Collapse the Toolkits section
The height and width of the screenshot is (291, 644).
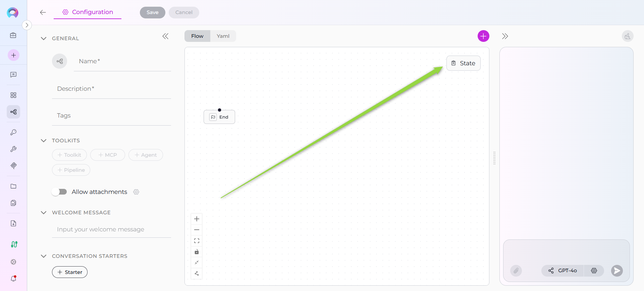44,141
